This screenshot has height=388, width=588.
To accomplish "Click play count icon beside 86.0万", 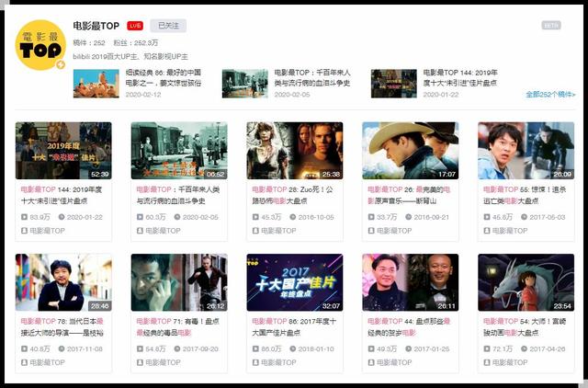I will 255,348.
